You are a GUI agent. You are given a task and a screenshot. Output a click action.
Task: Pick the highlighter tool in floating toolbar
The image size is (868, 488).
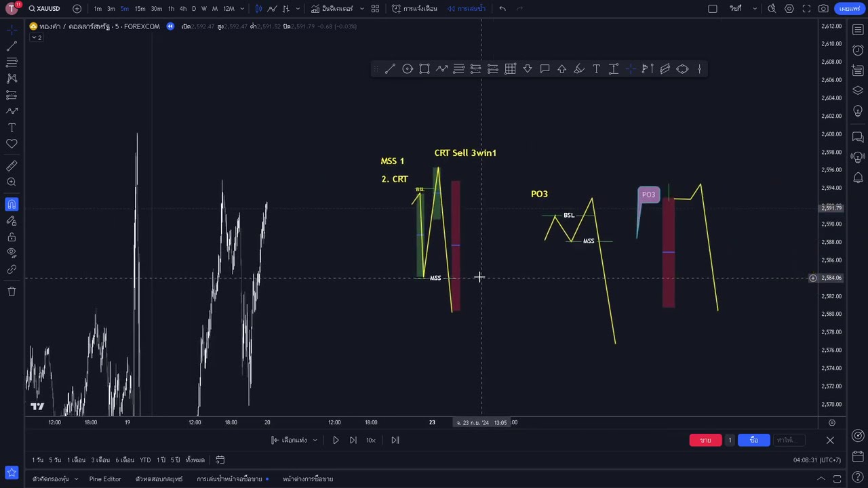click(579, 69)
